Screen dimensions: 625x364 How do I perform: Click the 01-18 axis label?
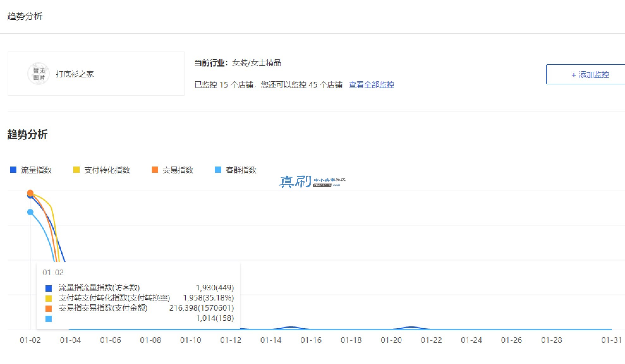351,340
